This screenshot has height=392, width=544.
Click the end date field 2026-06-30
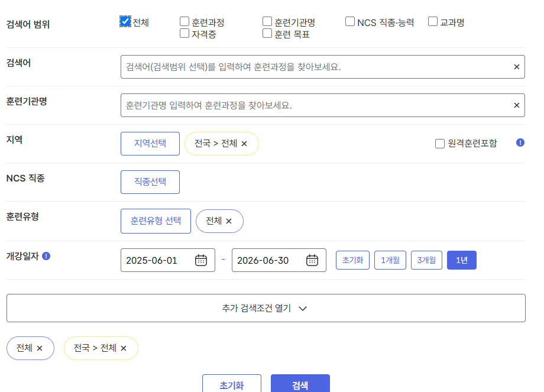(279, 260)
